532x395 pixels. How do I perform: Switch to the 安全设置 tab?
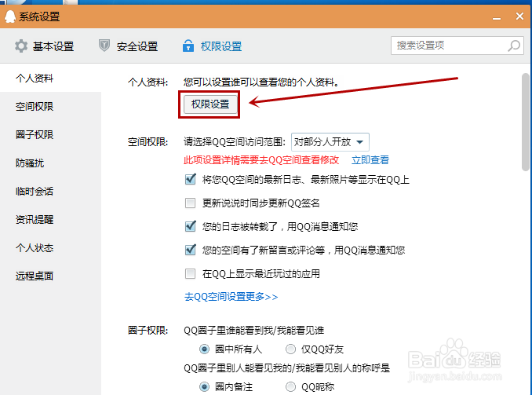point(128,46)
